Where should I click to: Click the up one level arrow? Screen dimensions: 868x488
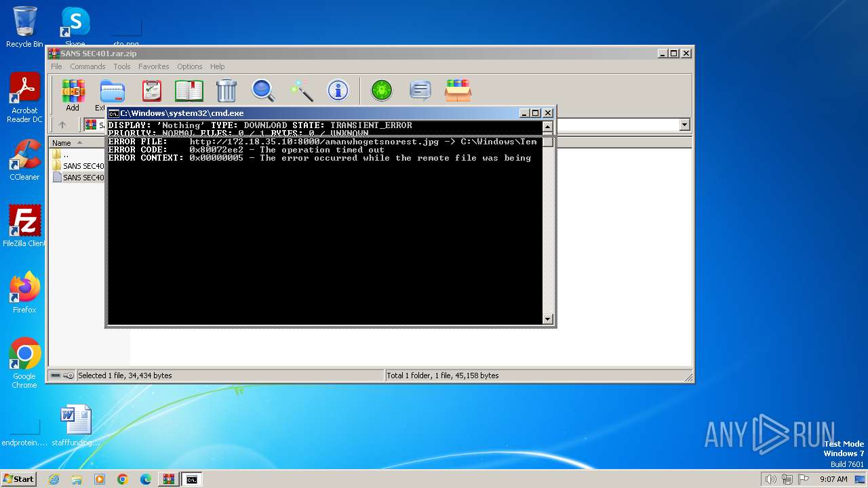(62, 125)
